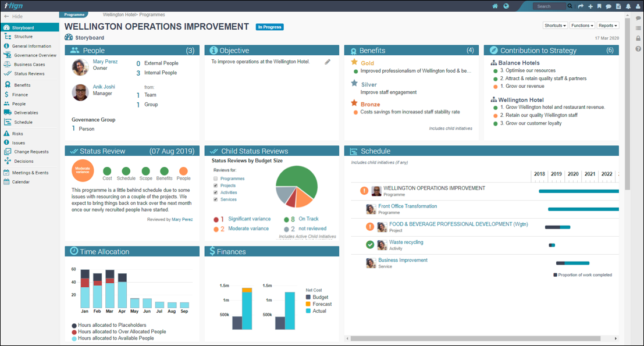Toggle the Projects checkbox
This screenshot has width=644, height=346.
point(216,186)
